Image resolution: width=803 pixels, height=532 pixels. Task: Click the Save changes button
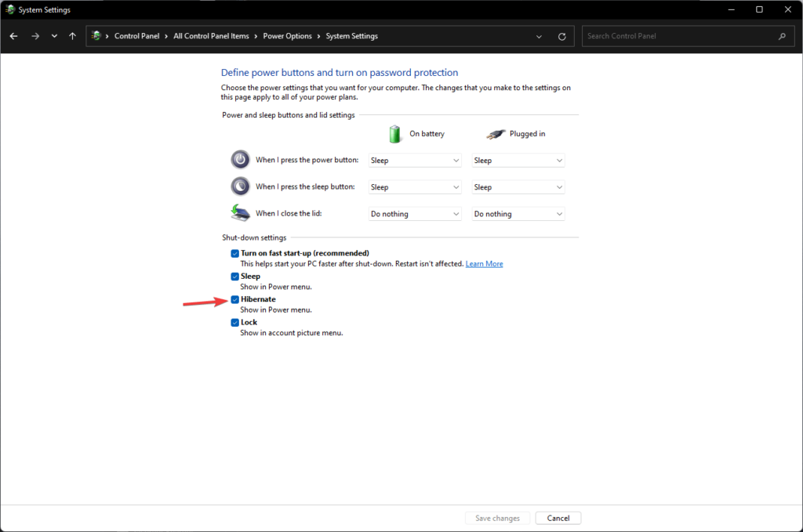(x=497, y=518)
